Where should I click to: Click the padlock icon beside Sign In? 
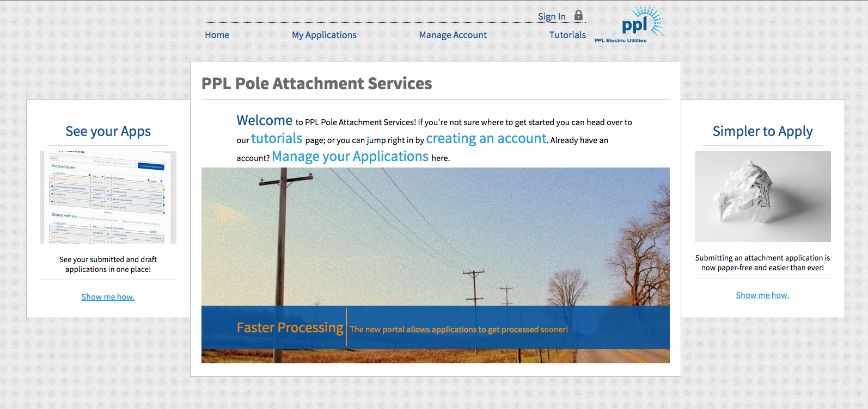[x=578, y=15]
